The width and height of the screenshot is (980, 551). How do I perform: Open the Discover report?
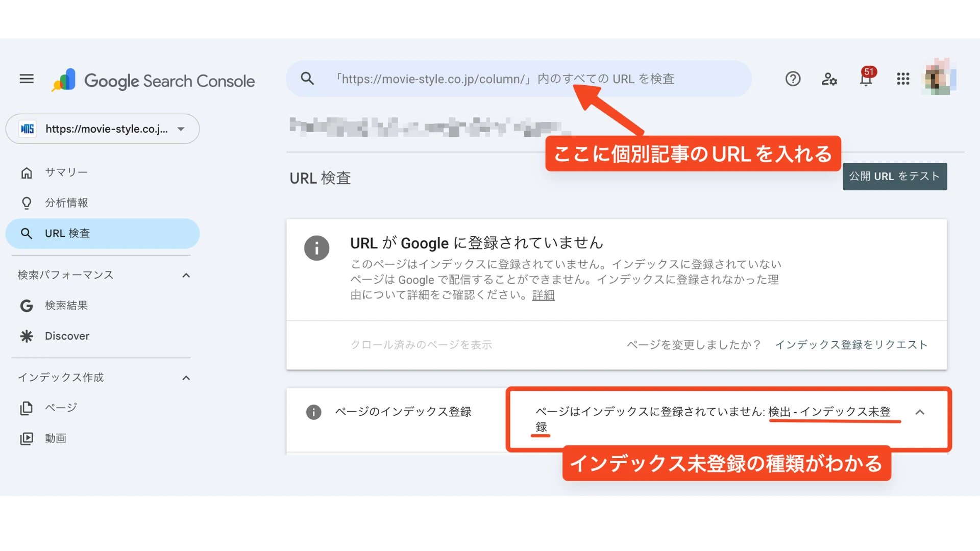tap(103, 336)
